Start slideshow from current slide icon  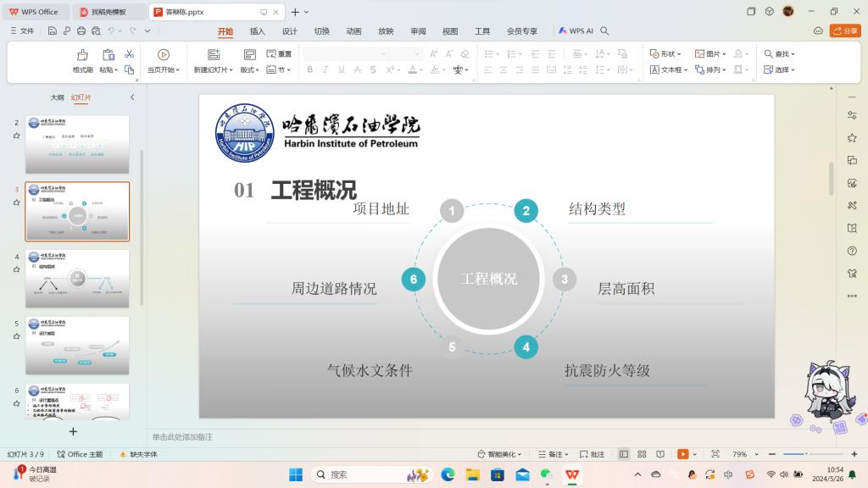tap(164, 54)
